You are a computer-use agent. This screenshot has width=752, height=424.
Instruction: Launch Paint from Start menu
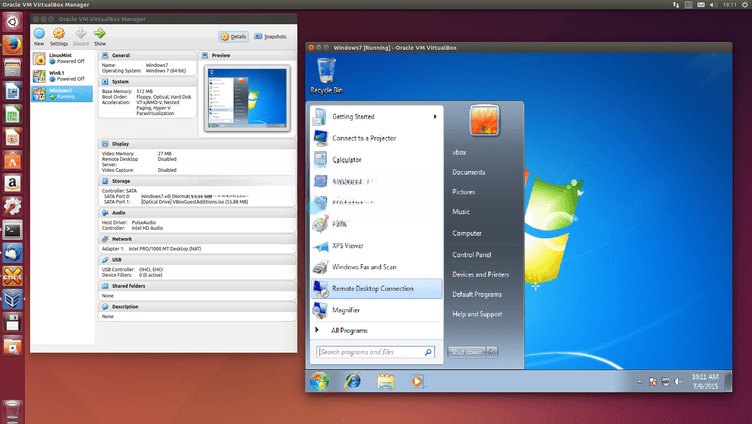376,224
